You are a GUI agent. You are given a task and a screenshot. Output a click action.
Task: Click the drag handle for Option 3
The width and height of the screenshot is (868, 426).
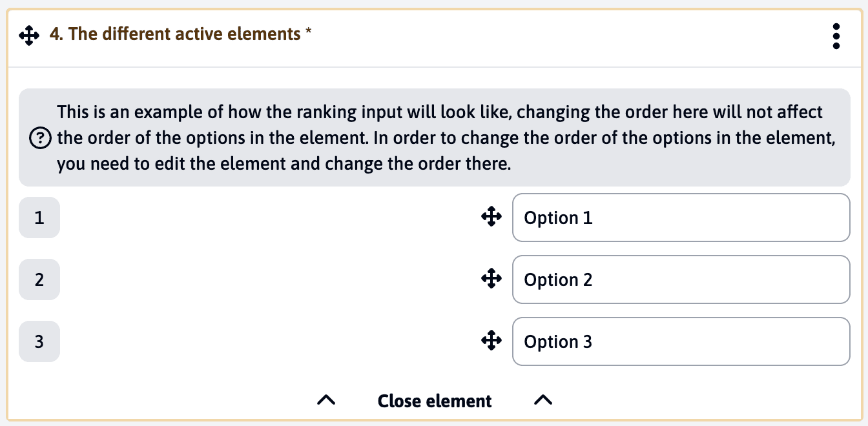pos(491,341)
